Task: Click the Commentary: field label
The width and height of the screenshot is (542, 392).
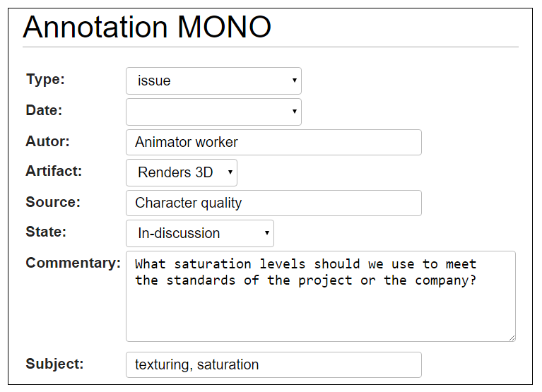Action: 73,263
